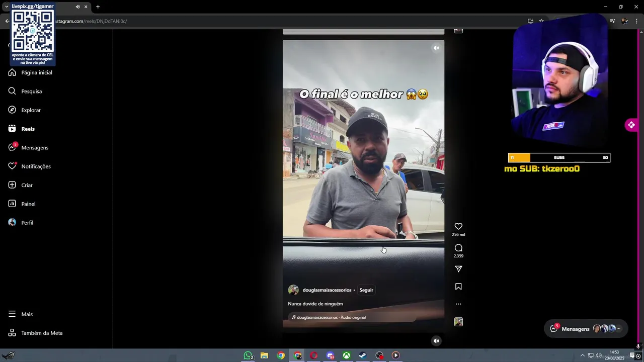This screenshot has height=362, width=644.
Task: Open Mensagens in the left sidebar
Action: pos(29,147)
